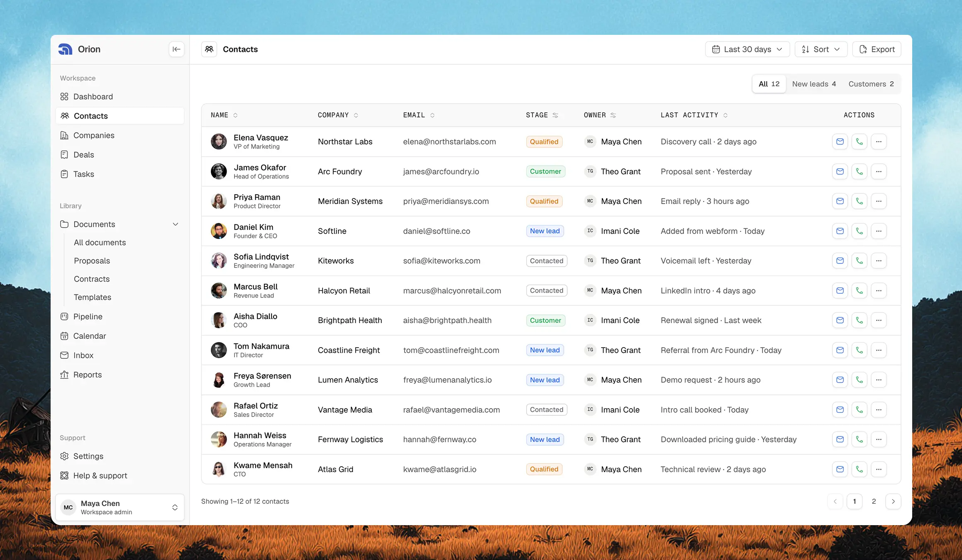This screenshot has height=560, width=962.
Task: Open Calendar in the sidebar
Action: click(x=120, y=336)
